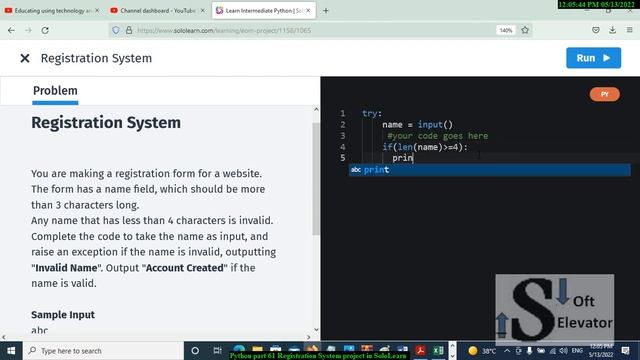This screenshot has width=640, height=360.
Task: Open the Save to Pocket icon
Action: tap(596, 30)
